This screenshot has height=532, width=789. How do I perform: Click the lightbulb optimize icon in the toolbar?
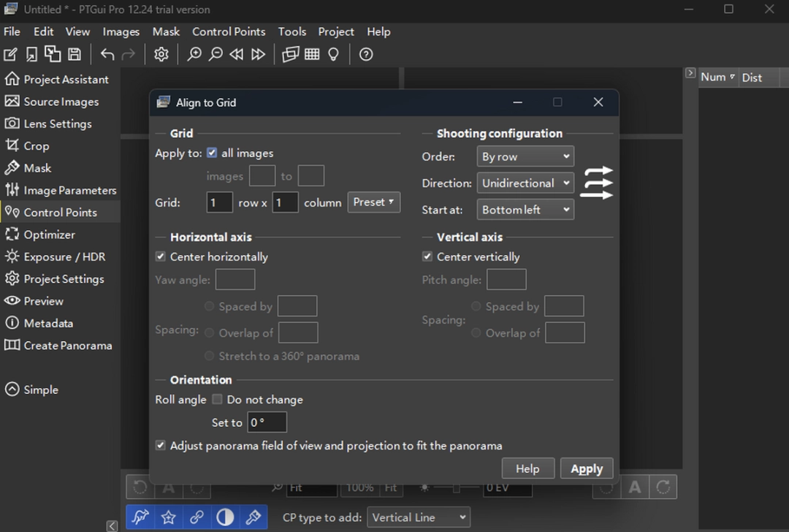(x=333, y=54)
